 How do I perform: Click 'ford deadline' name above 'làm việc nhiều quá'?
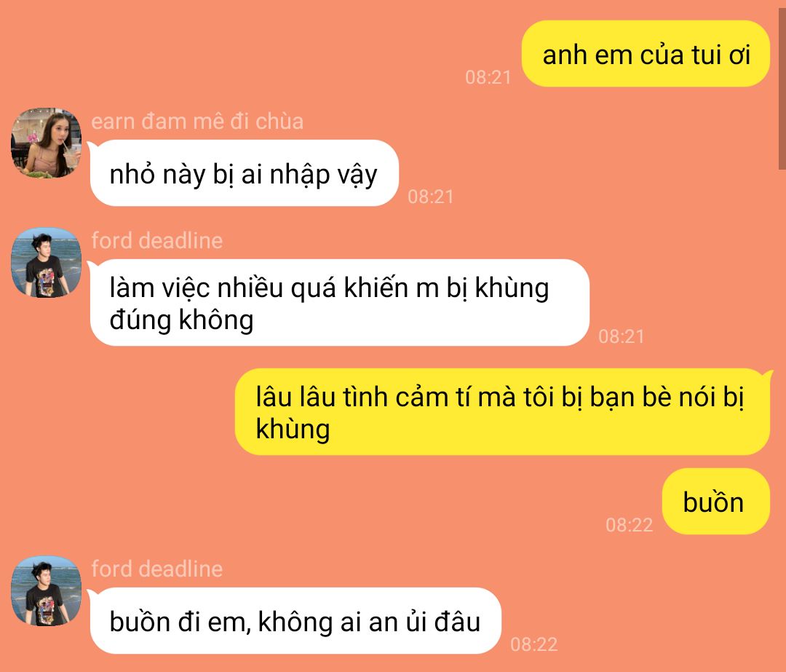157,241
